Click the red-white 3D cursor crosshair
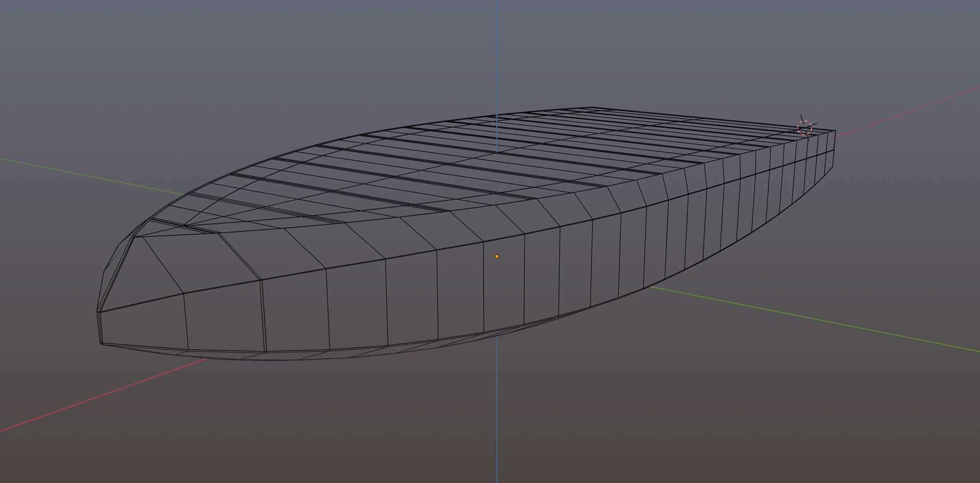This screenshot has height=483, width=980. click(804, 127)
